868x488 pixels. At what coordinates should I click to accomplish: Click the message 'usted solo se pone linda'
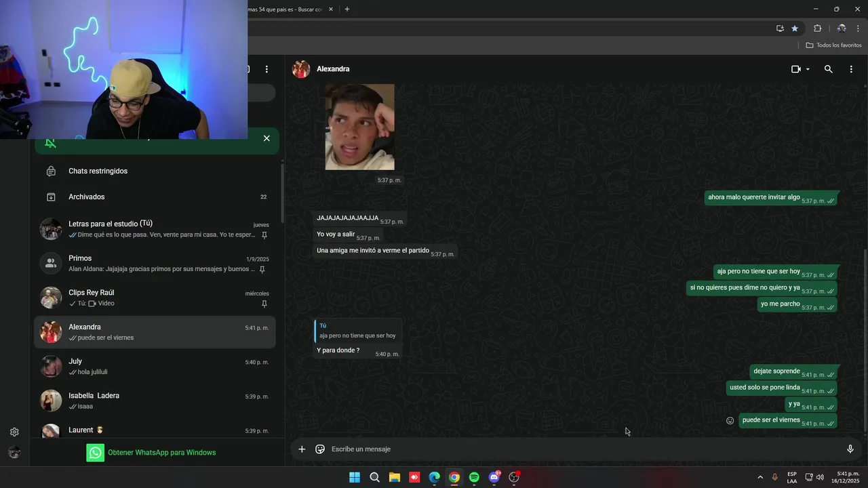click(782, 388)
